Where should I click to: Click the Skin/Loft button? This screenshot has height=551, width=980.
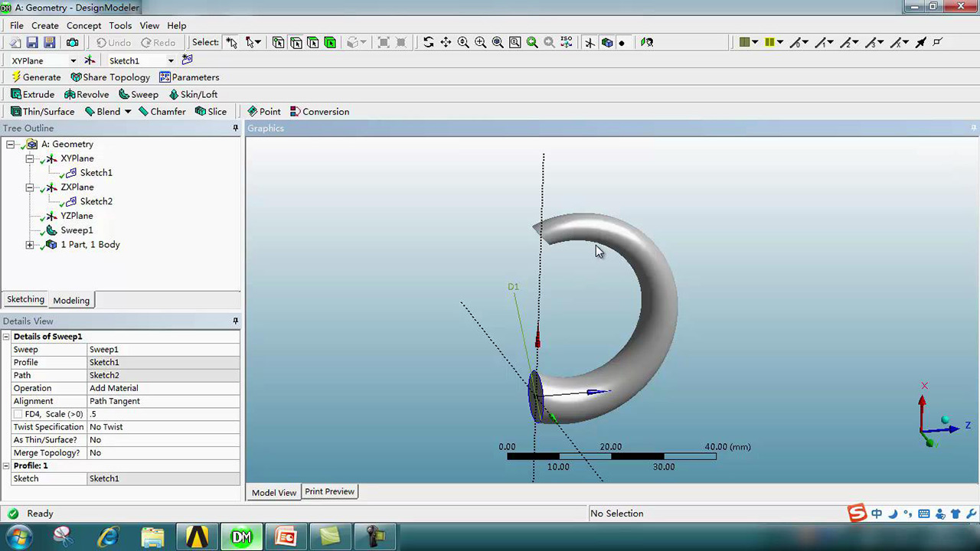point(193,94)
